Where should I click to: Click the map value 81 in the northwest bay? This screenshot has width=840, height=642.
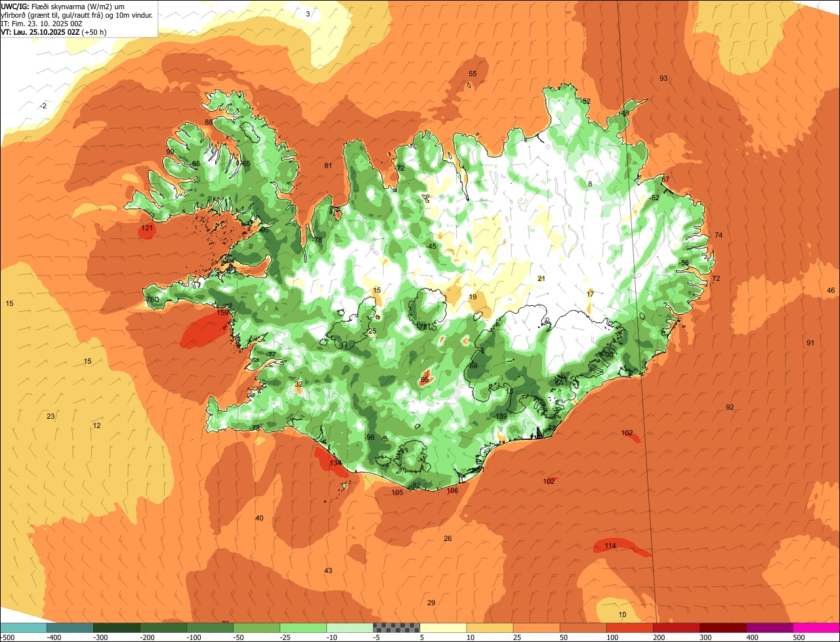(328, 166)
